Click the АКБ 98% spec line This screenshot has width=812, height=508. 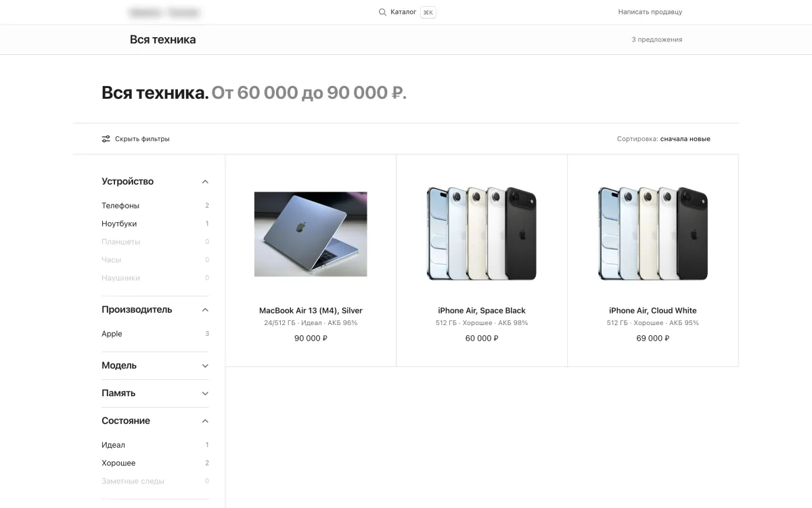pos(482,323)
